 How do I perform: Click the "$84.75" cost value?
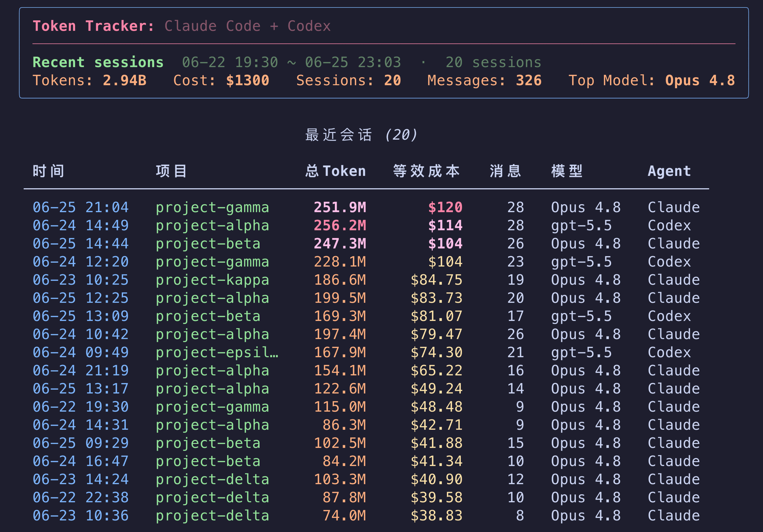click(436, 280)
